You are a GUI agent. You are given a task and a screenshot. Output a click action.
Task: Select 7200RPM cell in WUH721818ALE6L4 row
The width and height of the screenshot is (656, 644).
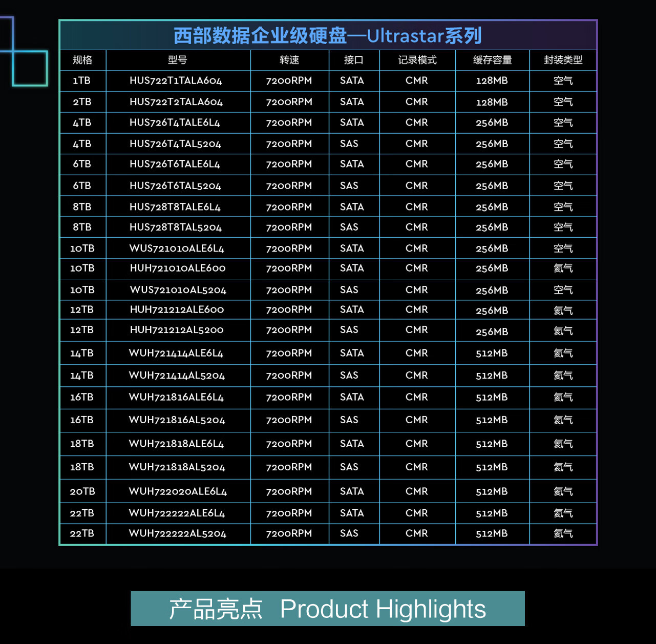[289, 444]
